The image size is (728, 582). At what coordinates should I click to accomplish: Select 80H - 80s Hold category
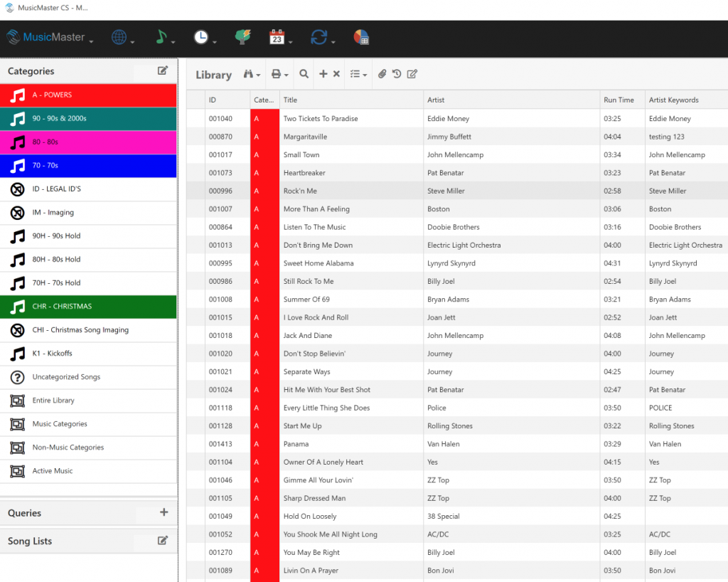tap(88, 260)
